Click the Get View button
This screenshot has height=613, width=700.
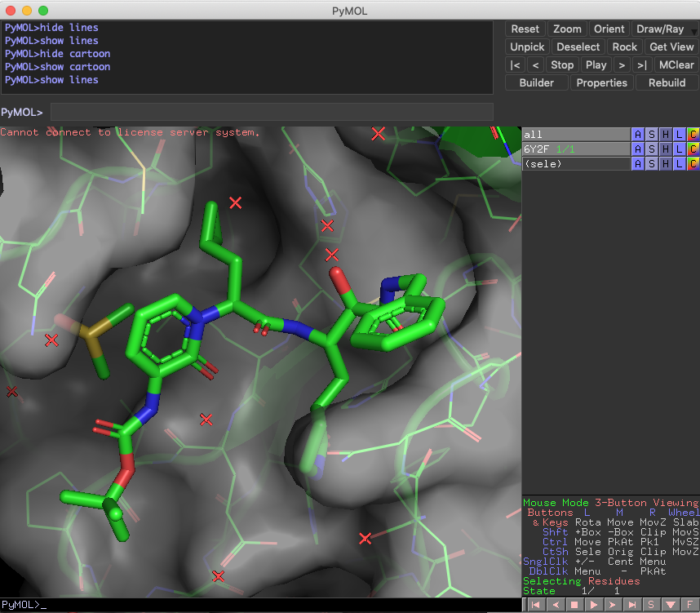[671, 47]
